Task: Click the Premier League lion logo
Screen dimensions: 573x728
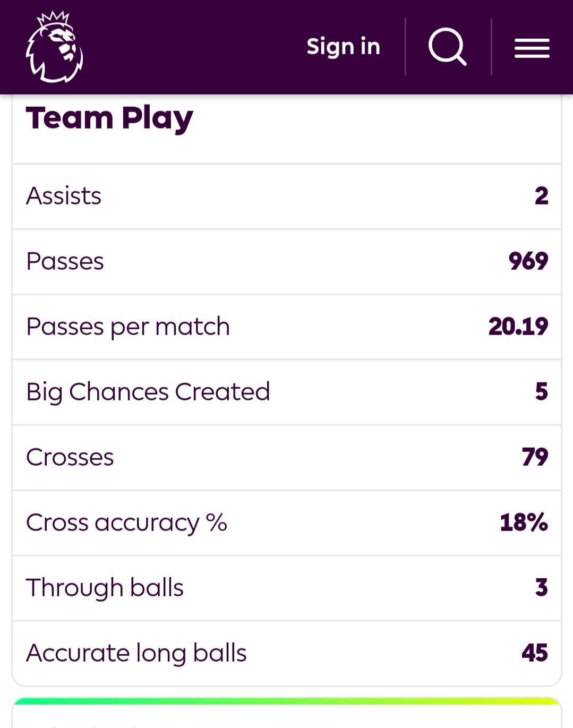Action: [54, 47]
